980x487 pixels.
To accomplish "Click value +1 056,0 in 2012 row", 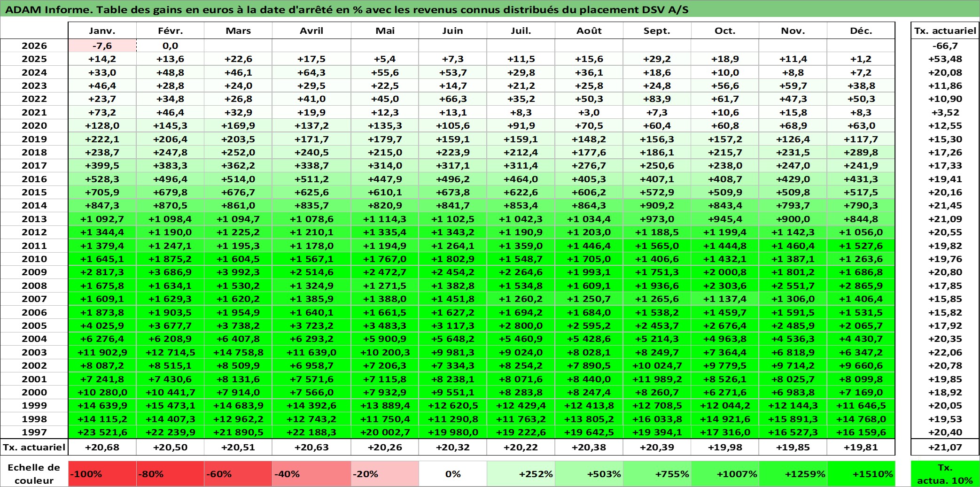I will [861, 232].
